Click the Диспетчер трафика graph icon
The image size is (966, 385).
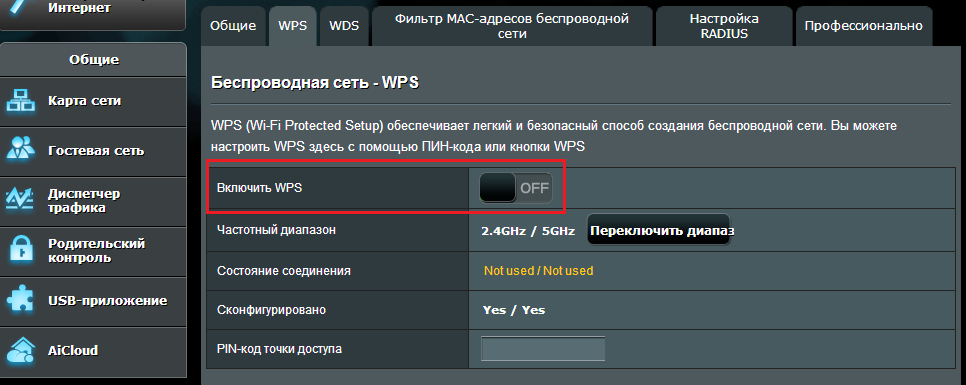pos(21,201)
